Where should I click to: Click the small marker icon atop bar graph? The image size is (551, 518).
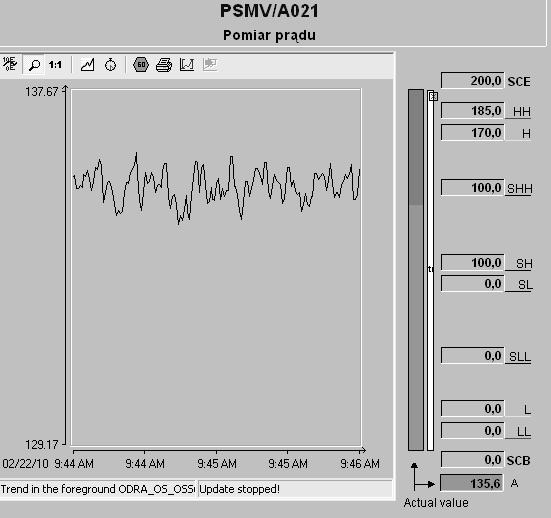pos(433,96)
